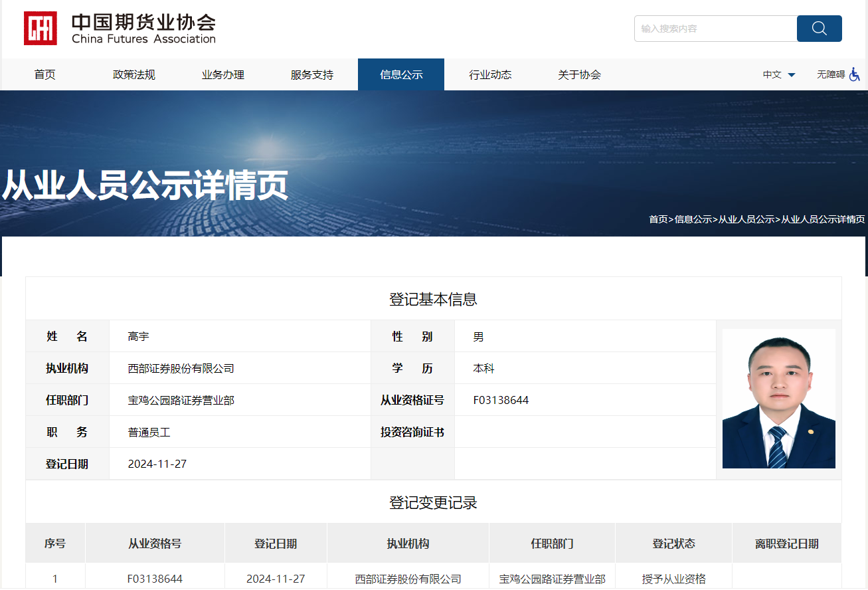
Task: Click the 首页 breadcrumb link
Action: (x=658, y=219)
